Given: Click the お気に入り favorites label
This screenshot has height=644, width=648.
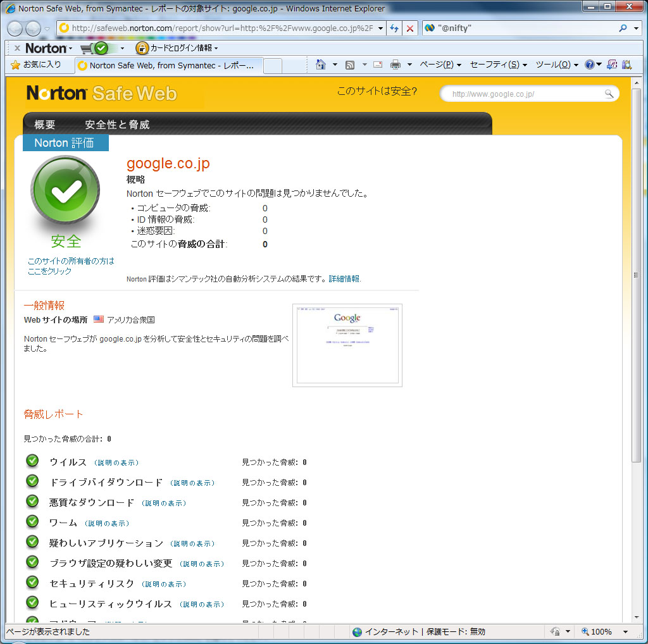Looking at the screenshot, I should pos(42,65).
